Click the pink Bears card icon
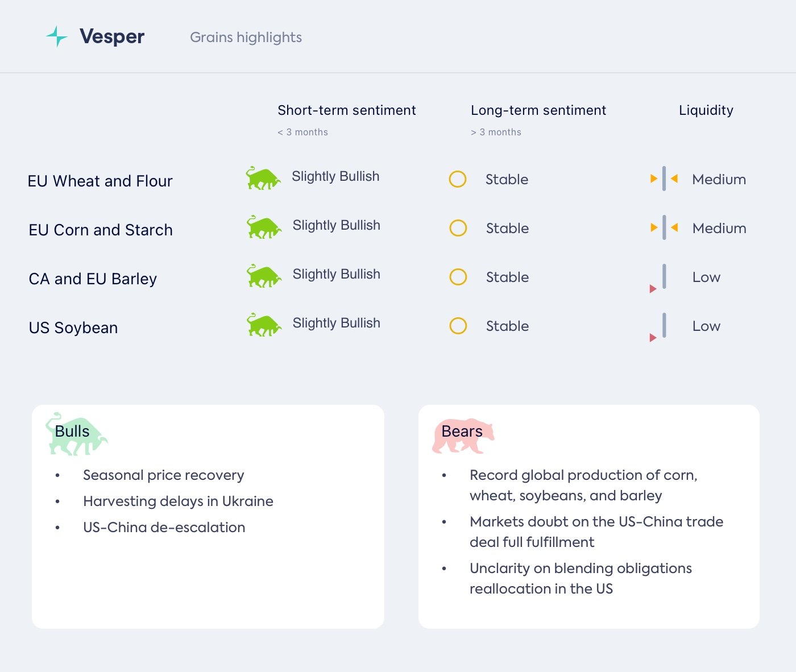The height and width of the screenshot is (672, 796). [x=463, y=435]
